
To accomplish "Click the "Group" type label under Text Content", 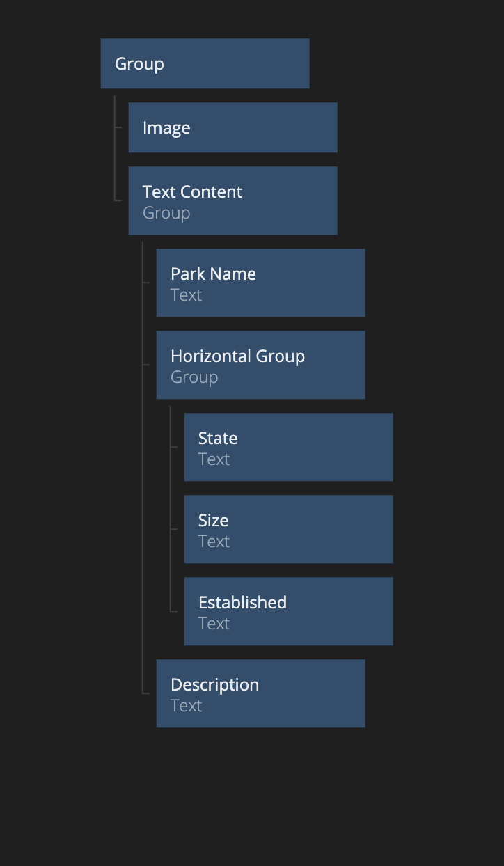I will pyautogui.click(x=166, y=213).
